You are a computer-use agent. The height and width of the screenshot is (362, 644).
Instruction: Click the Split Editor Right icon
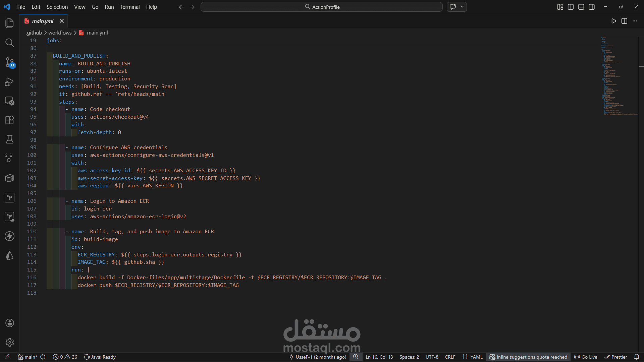pos(624,21)
